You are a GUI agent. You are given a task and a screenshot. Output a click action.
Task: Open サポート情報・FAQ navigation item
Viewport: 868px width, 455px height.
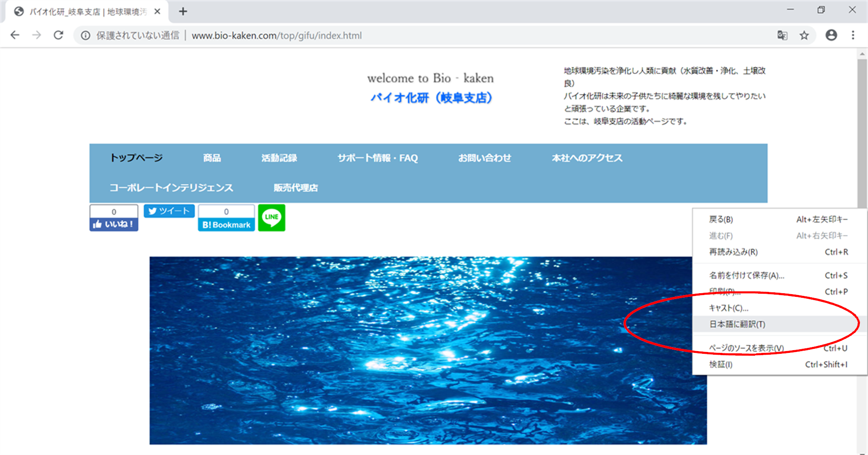[377, 158]
